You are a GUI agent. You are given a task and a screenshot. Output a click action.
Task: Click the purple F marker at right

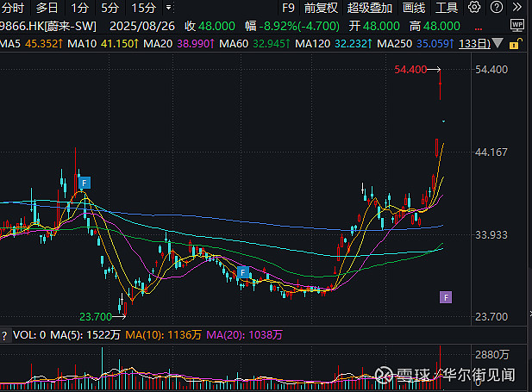point(446,297)
